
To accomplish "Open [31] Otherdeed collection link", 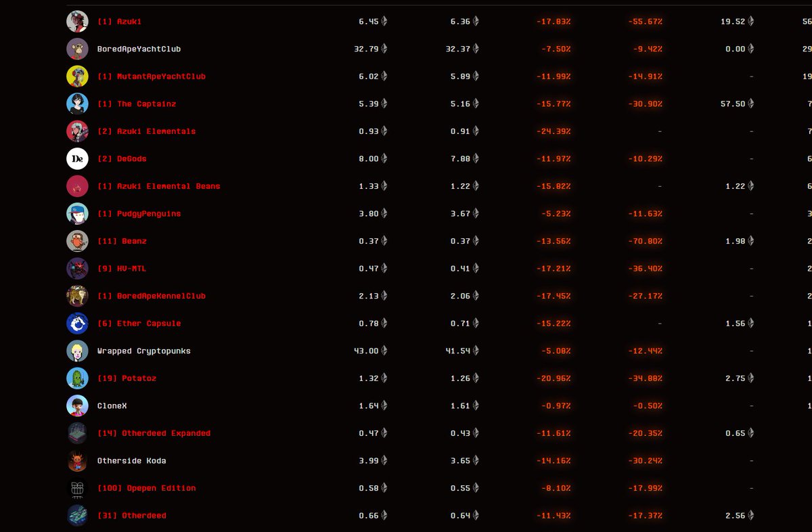I will point(131,516).
